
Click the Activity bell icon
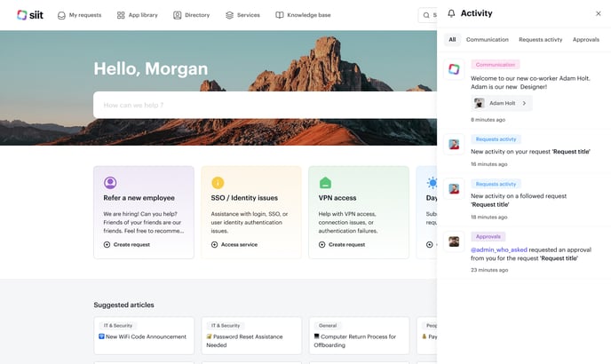(x=451, y=13)
